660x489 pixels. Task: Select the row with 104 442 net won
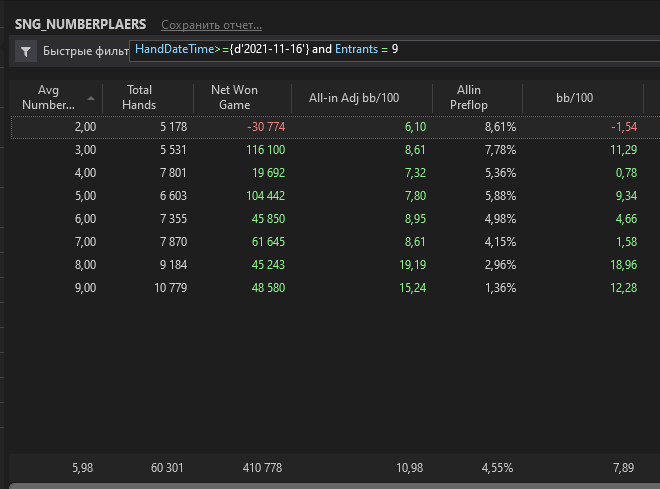click(335, 196)
